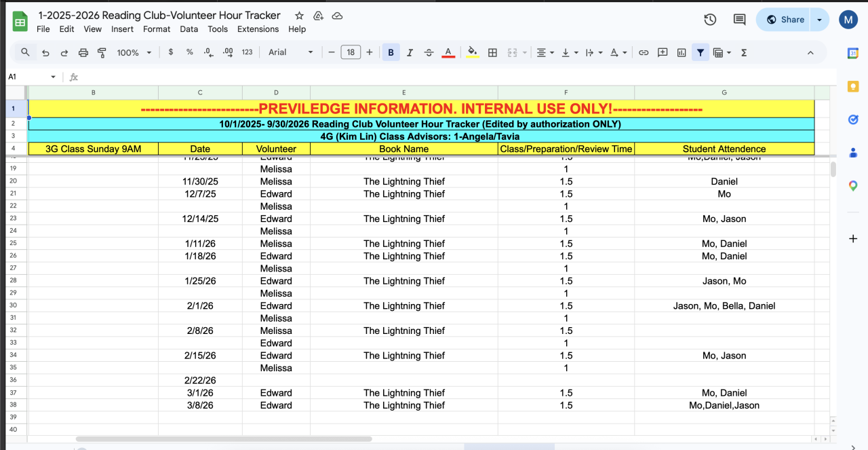The height and width of the screenshot is (450, 868).
Task: Click the insert link icon
Action: [644, 52]
